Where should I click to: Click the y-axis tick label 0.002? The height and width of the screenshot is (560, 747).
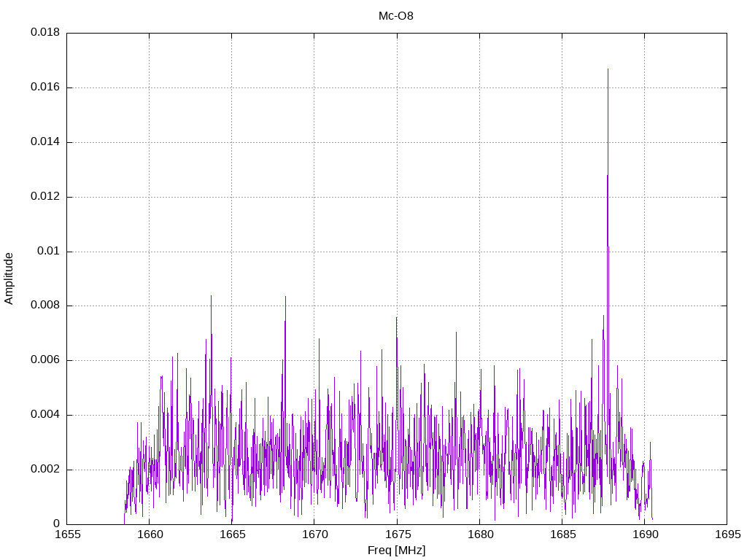45,469
